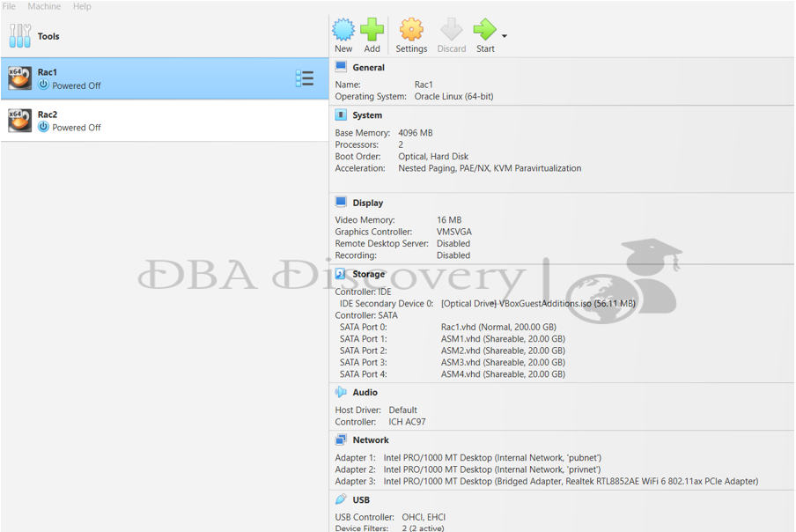Click the Boot Order Optical, Hard Disk value

(x=433, y=157)
